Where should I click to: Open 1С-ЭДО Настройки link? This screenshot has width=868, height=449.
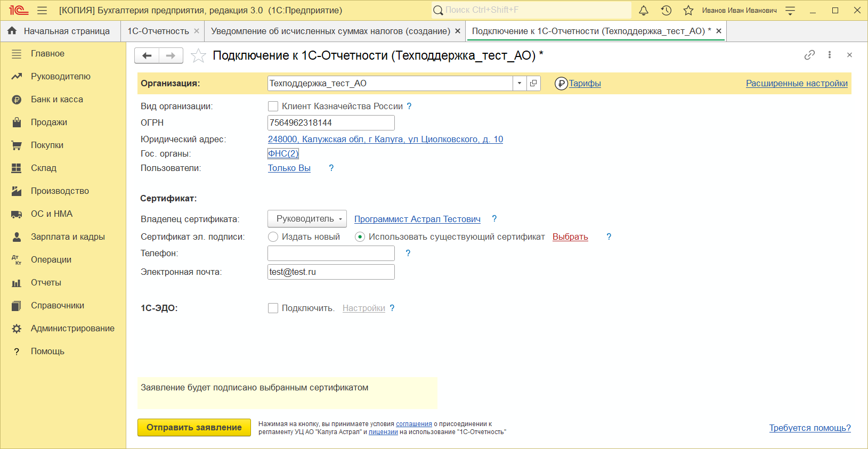[363, 308]
